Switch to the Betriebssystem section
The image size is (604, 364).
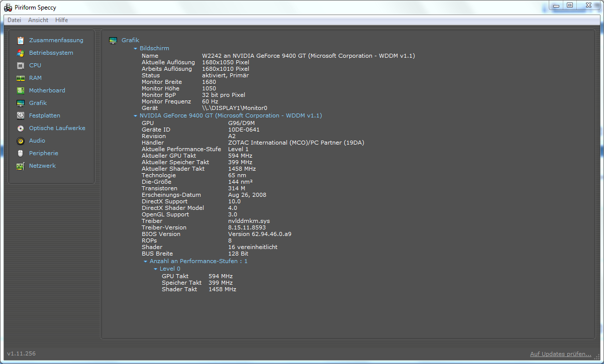click(x=51, y=53)
